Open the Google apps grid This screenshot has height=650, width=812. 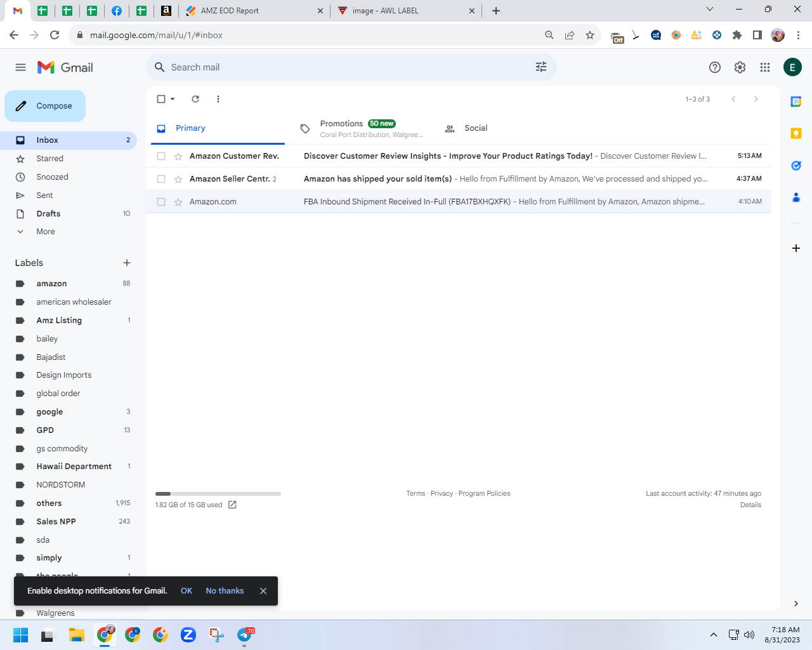point(765,67)
